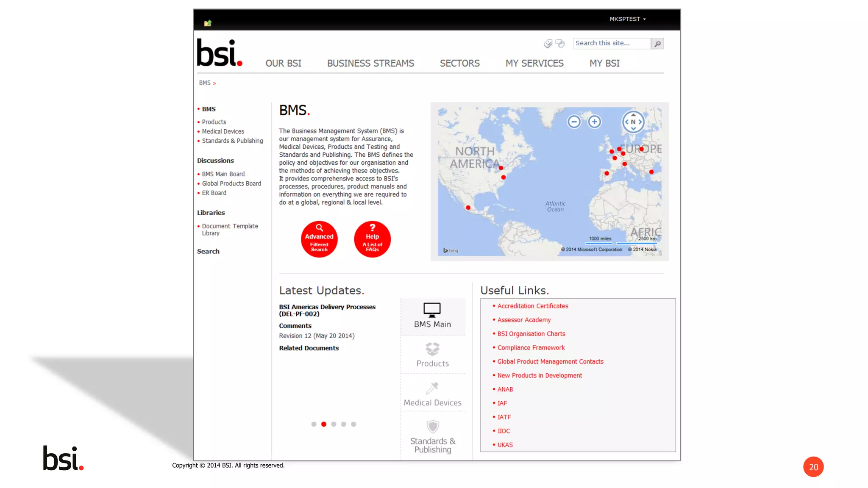Zoom in the map with plus icon
This screenshot has height=488, width=868.
pyautogui.click(x=594, y=122)
